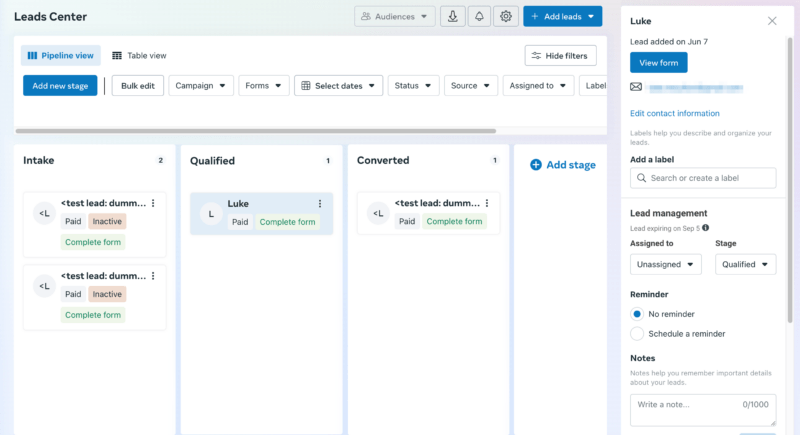The image size is (800, 435).
Task: Click the download leads icon
Action: [453, 17]
